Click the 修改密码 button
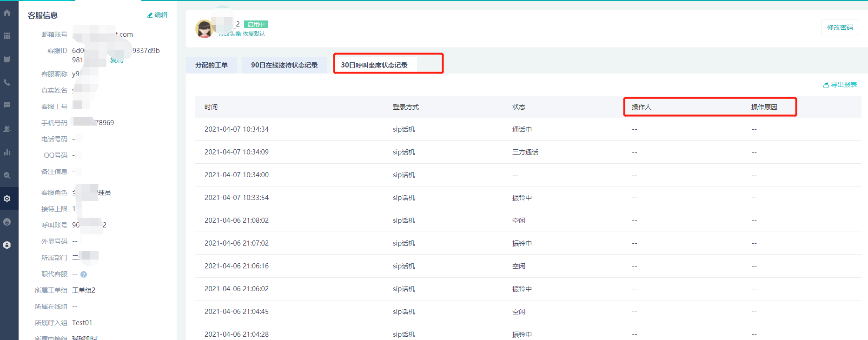Screen dimensions: 868x340 pyautogui.click(x=840, y=27)
